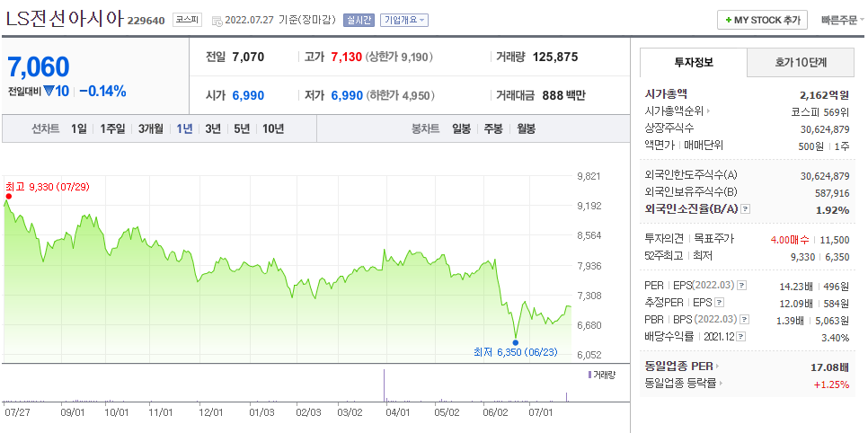The height and width of the screenshot is (433, 868).
Task: Click the 상한가 9,190 text
Action: 399,57
